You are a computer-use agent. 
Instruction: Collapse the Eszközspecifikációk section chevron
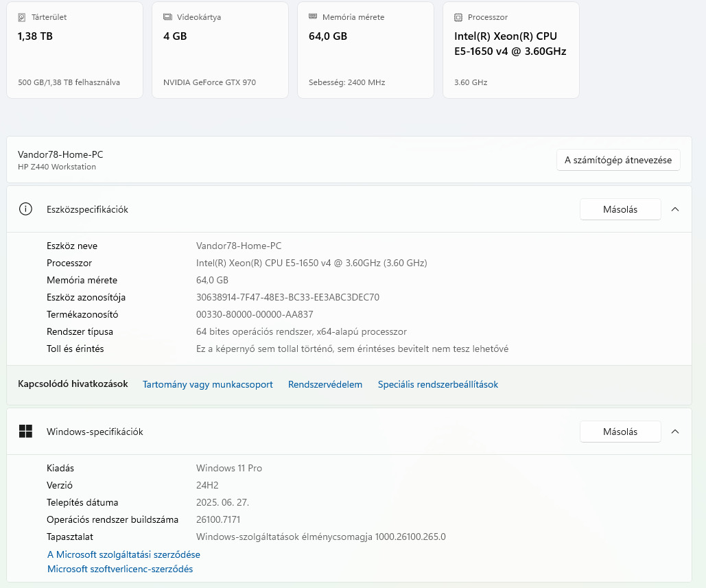pyautogui.click(x=675, y=209)
